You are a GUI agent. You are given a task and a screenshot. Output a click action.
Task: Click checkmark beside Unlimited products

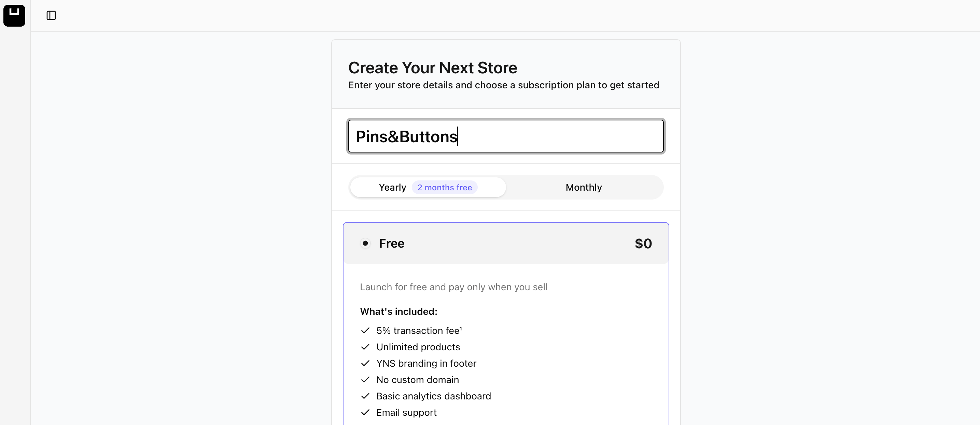pos(365,347)
